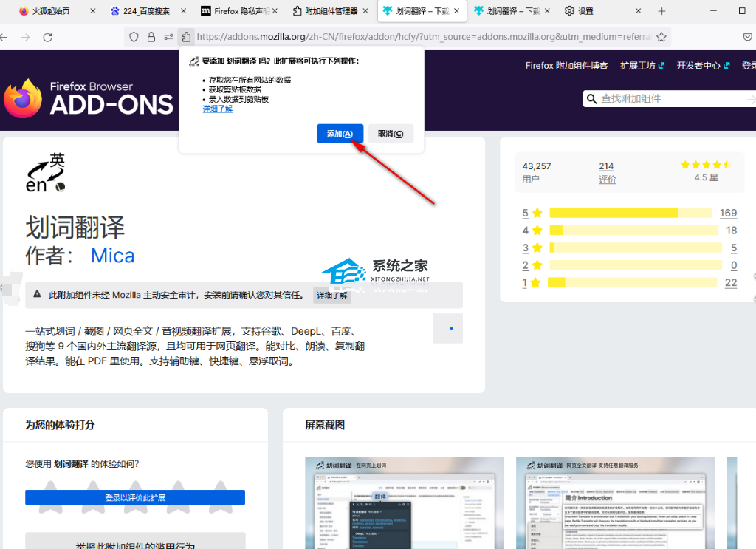Open the 1-star reviews link
756x549 pixels.
(532, 282)
